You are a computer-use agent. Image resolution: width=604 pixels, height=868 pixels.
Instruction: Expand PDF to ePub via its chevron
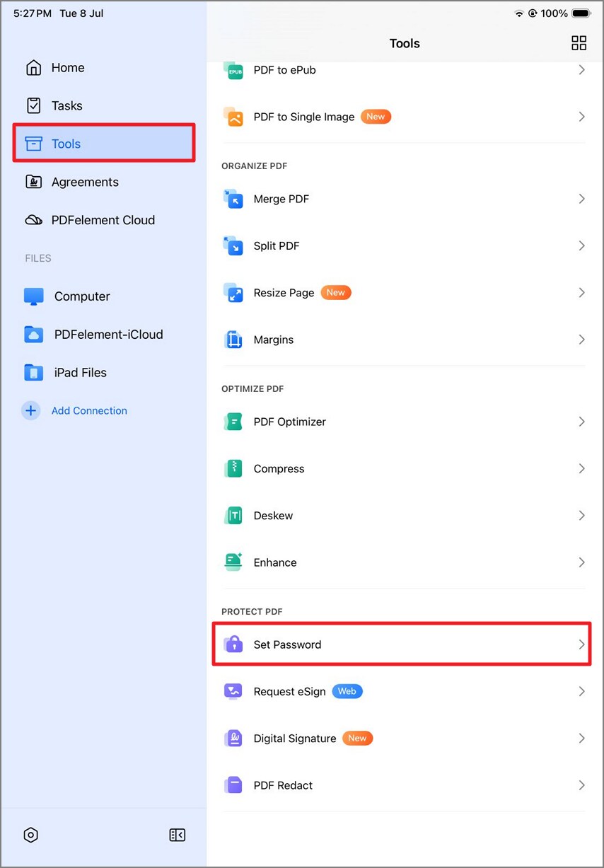[x=581, y=70]
